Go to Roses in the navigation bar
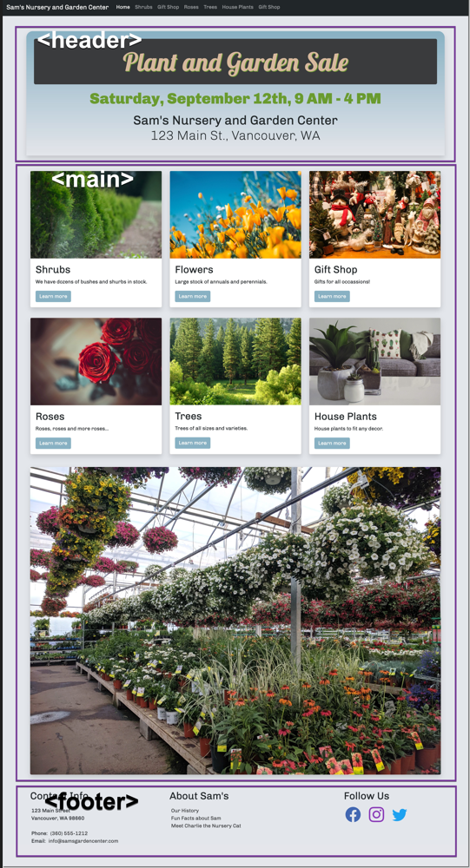This screenshot has height=868, width=470. click(x=191, y=7)
